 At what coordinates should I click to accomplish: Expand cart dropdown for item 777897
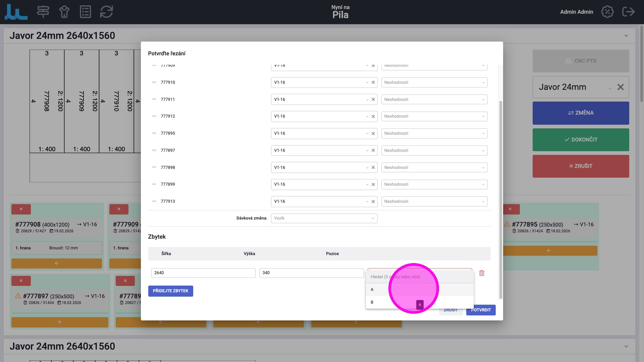tap(367, 150)
